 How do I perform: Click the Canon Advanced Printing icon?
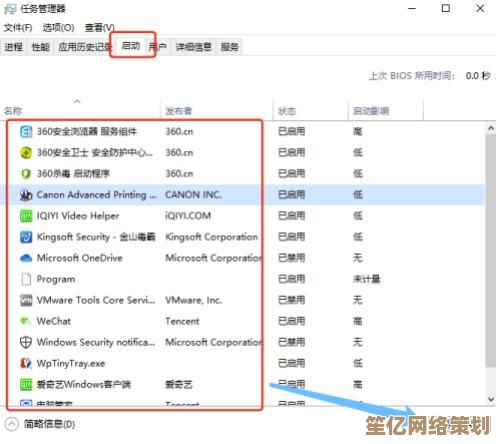click(x=26, y=195)
